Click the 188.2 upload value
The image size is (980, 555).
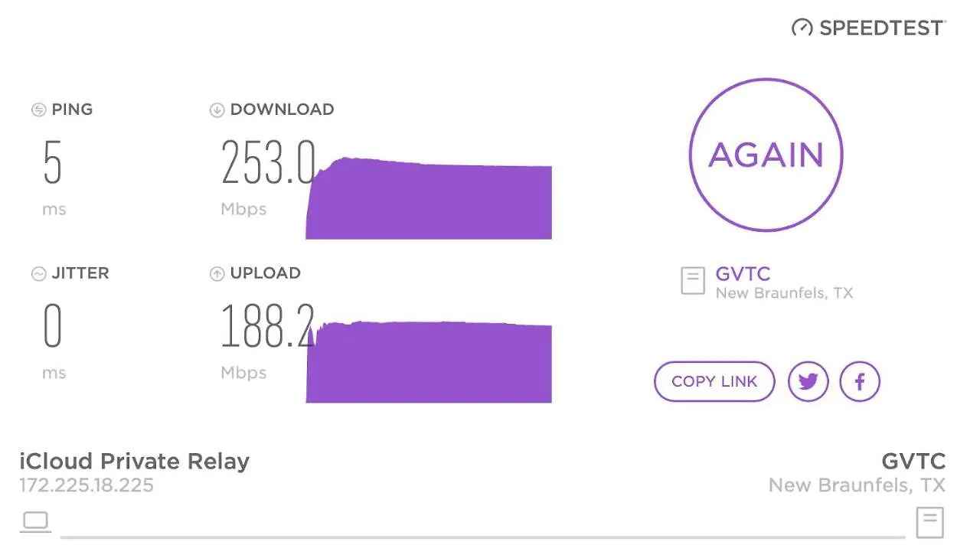268,326
